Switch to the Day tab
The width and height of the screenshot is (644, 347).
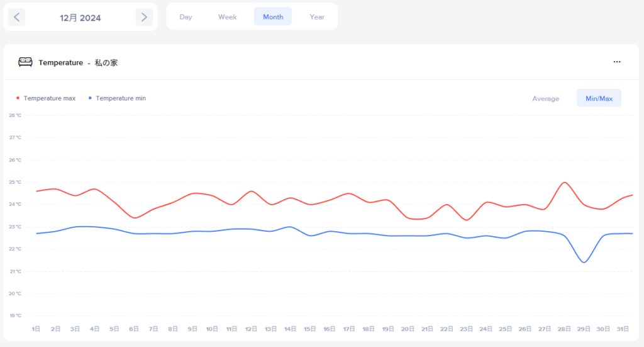[186, 17]
